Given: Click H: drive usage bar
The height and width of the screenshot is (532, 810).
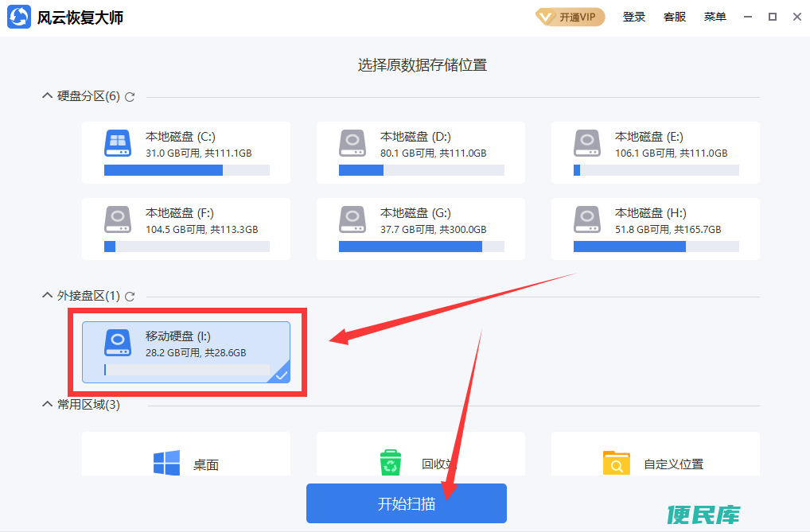Looking at the screenshot, I should pos(656,247).
